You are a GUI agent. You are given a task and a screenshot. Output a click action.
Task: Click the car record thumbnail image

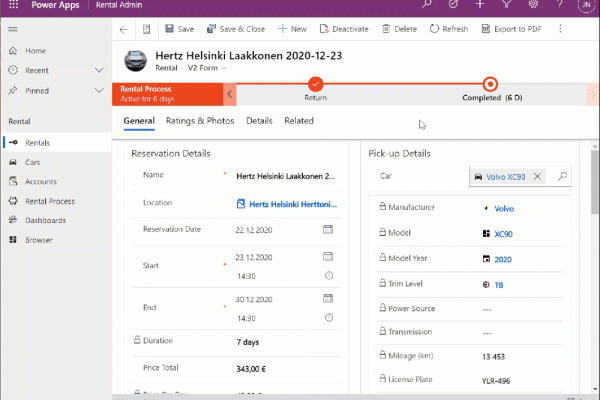pos(135,60)
